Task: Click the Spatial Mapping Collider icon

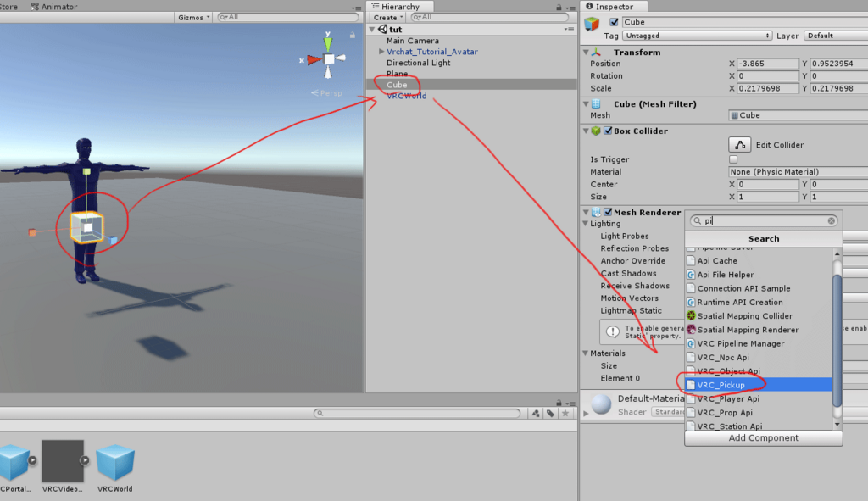Action: coord(691,315)
